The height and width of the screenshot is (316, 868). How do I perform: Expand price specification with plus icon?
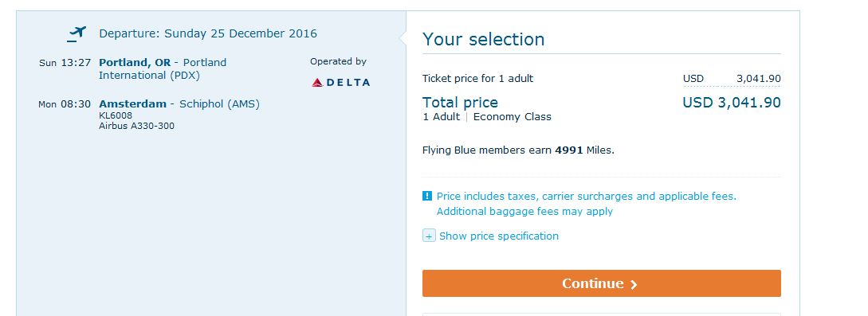point(429,236)
